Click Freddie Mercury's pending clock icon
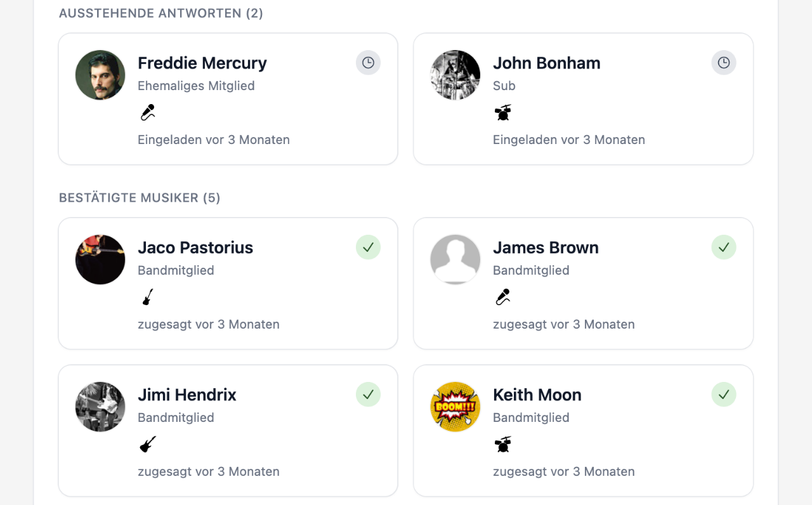812x505 pixels. (x=368, y=63)
